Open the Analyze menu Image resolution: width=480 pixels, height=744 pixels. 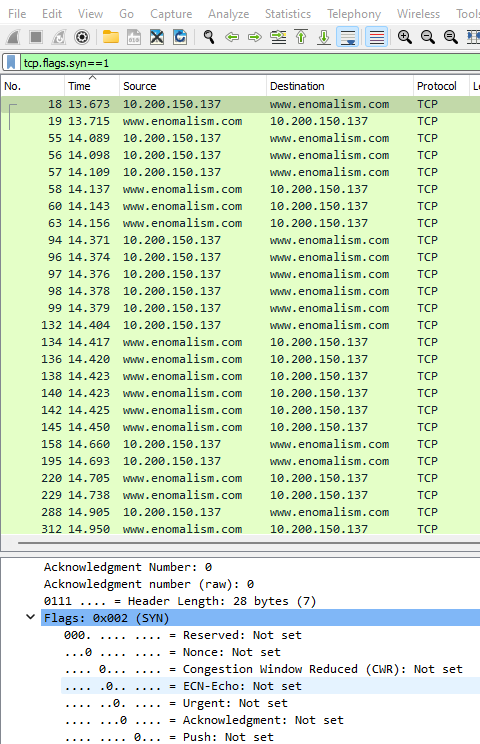click(x=228, y=14)
